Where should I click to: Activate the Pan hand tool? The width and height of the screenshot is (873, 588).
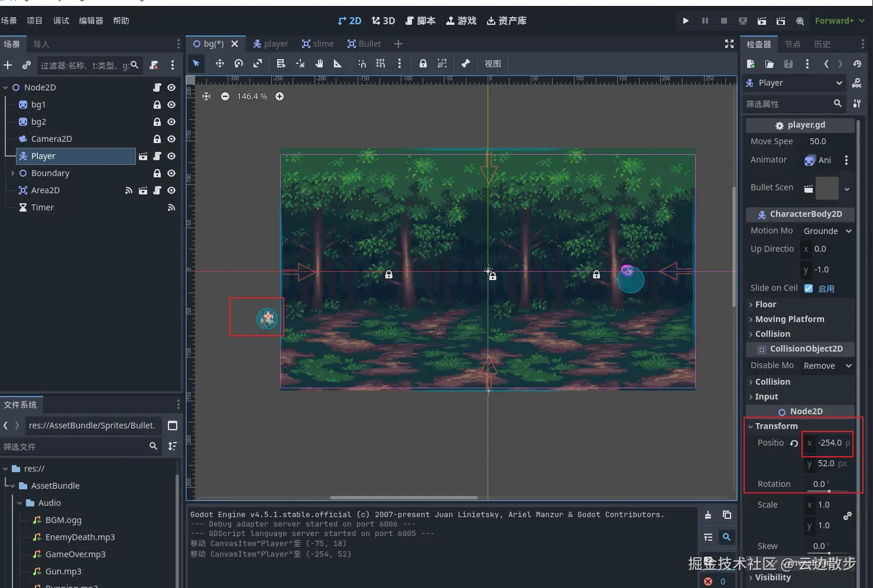(x=319, y=64)
